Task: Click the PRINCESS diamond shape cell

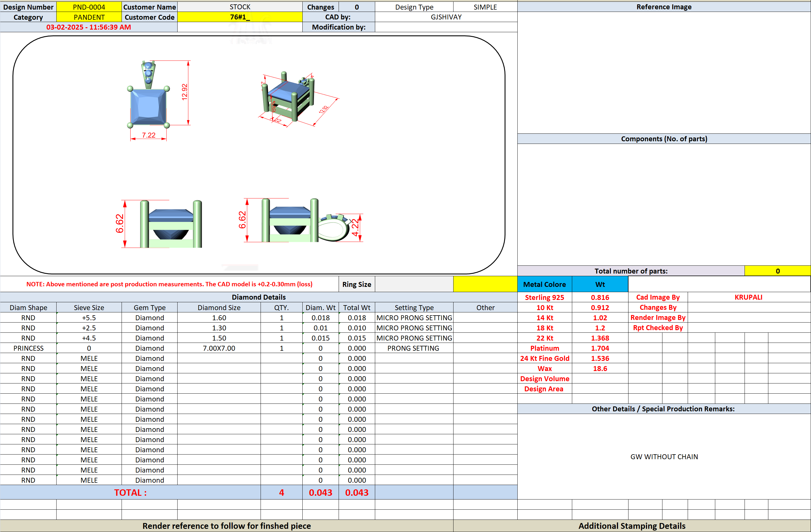Action: (x=28, y=348)
